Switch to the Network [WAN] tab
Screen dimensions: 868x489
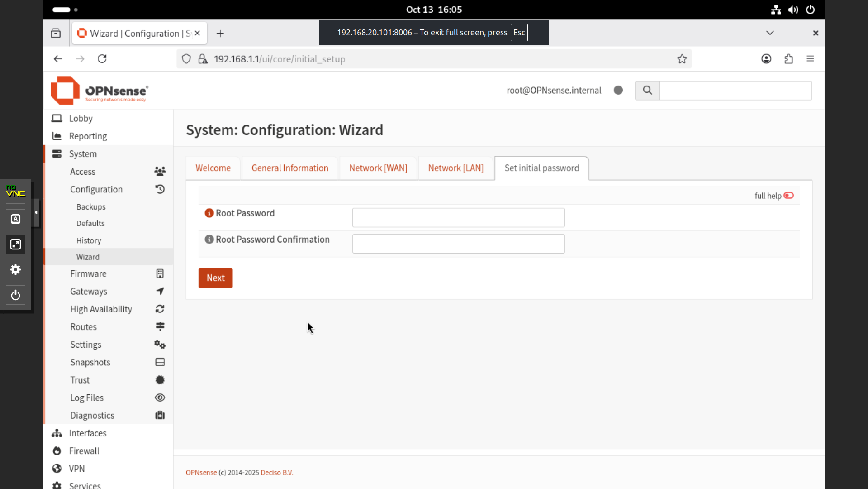click(378, 168)
